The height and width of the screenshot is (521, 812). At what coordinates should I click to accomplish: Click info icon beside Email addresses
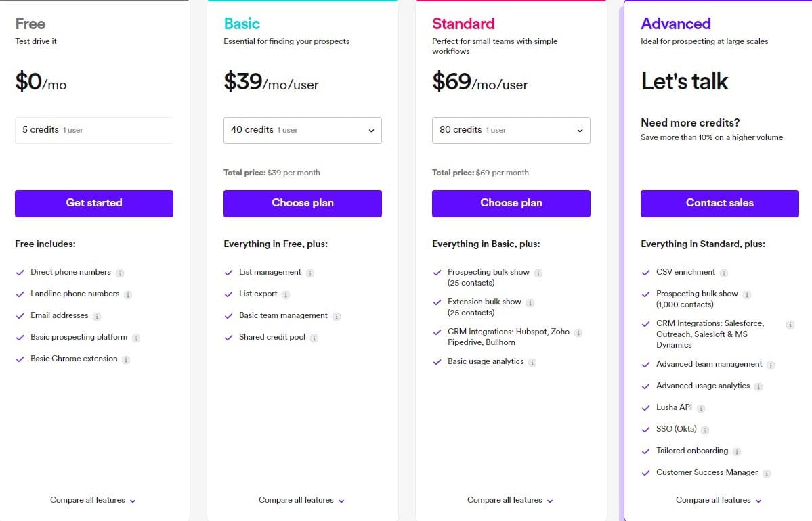tap(97, 316)
